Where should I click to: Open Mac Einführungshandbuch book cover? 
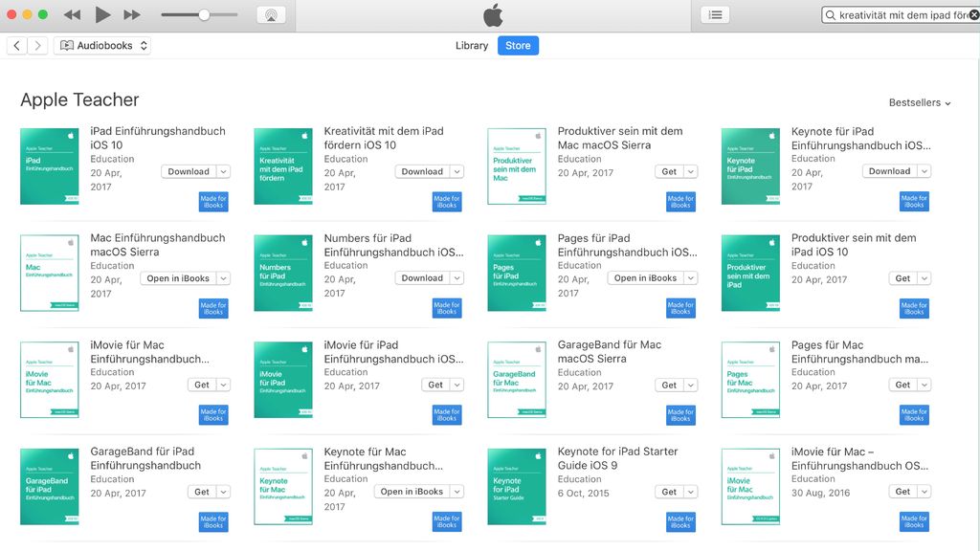click(50, 273)
